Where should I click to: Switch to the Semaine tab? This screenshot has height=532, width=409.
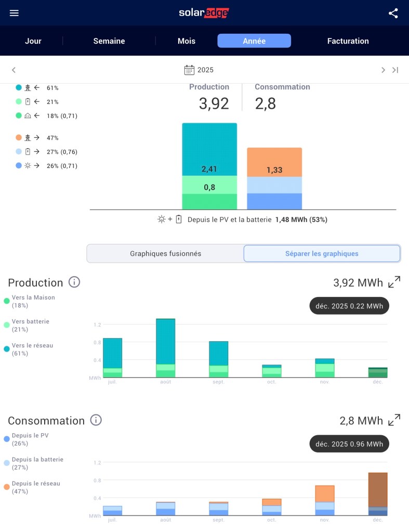pyautogui.click(x=109, y=41)
